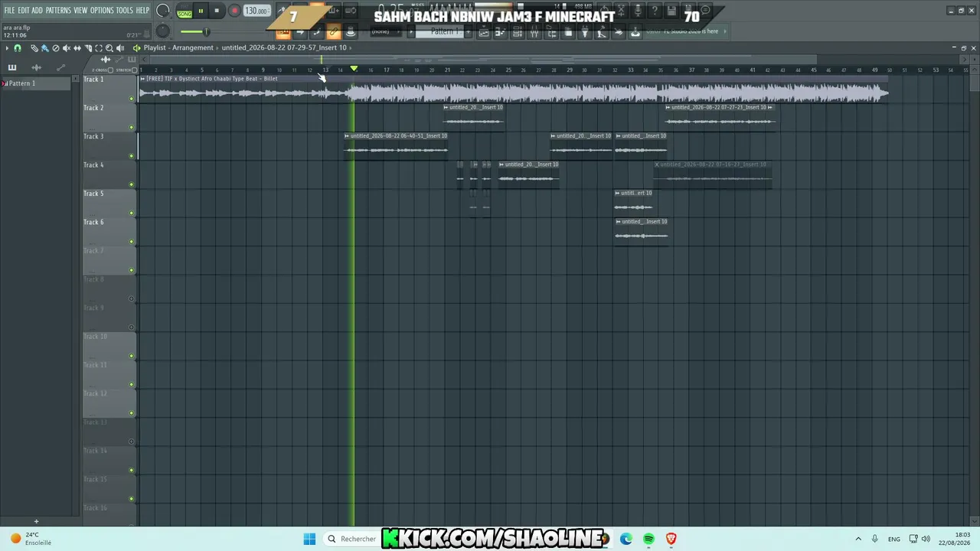Image resolution: width=980 pixels, height=551 pixels.
Task: Choose the Select marquee tool
Action: pos(99,48)
